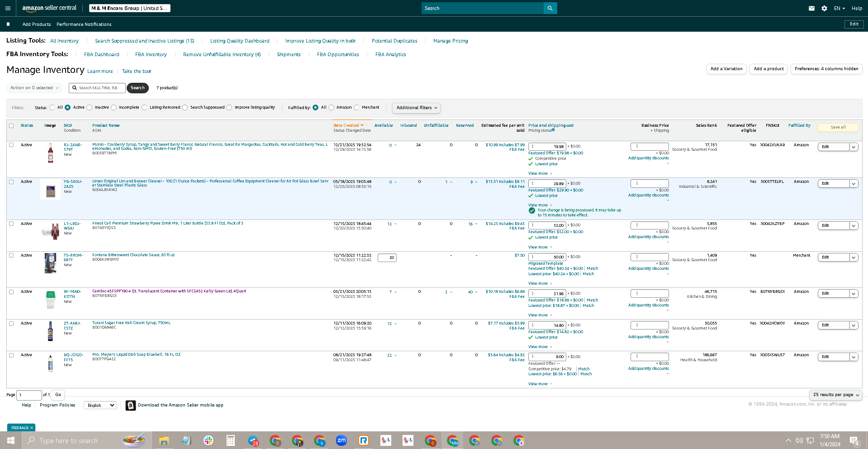Open Slack from the taskbar
This screenshot has width=868, height=449.
[x=208, y=440]
